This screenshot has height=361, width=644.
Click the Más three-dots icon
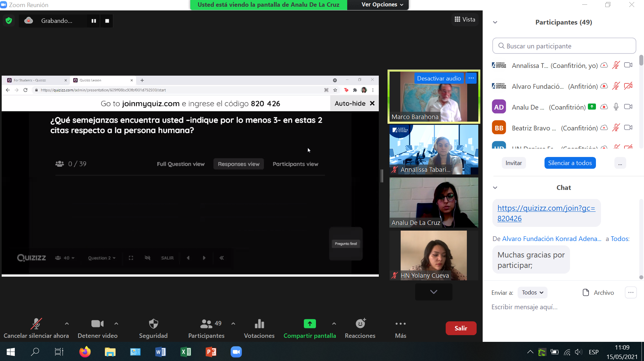point(400,324)
